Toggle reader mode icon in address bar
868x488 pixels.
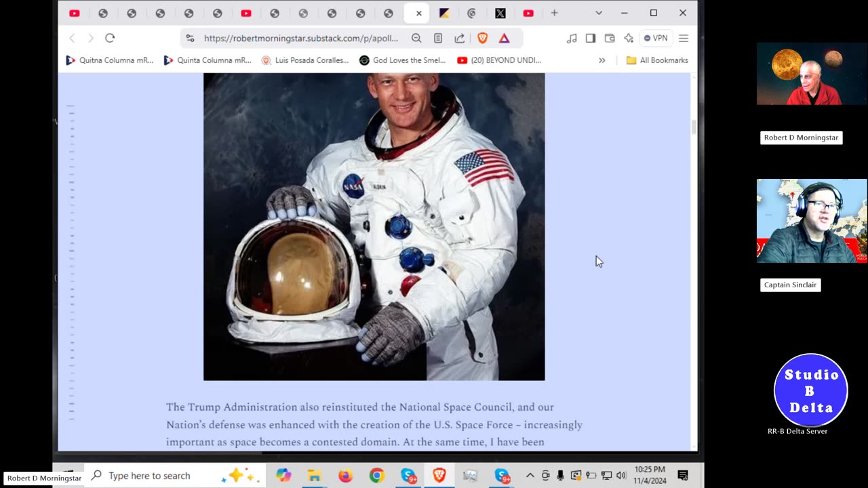pos(438,38)
